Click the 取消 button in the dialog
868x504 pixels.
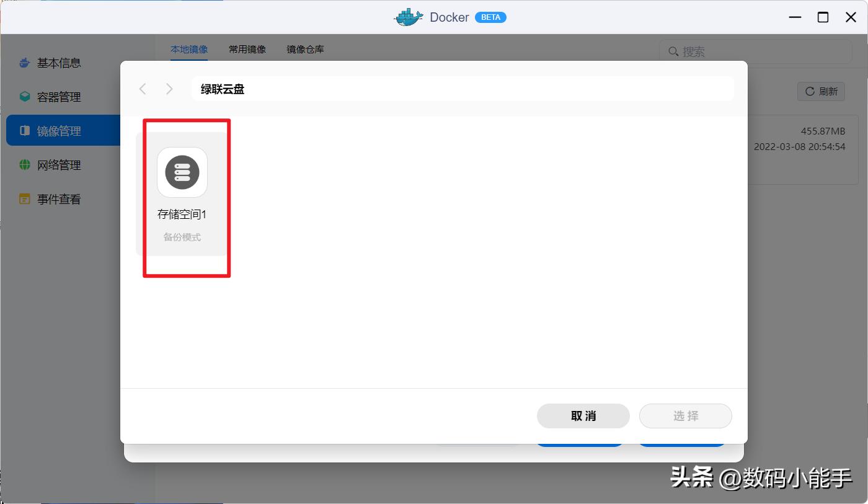click(x=583, y=416)
